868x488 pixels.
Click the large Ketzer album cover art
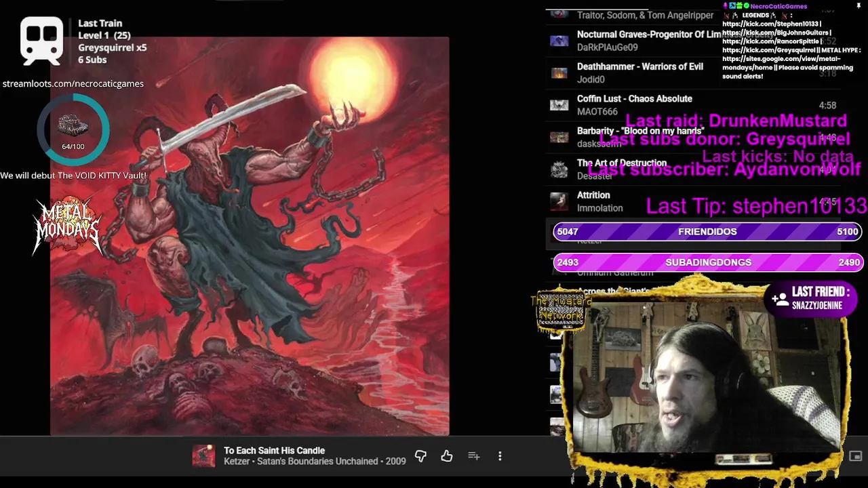click(x=250, y=236)
